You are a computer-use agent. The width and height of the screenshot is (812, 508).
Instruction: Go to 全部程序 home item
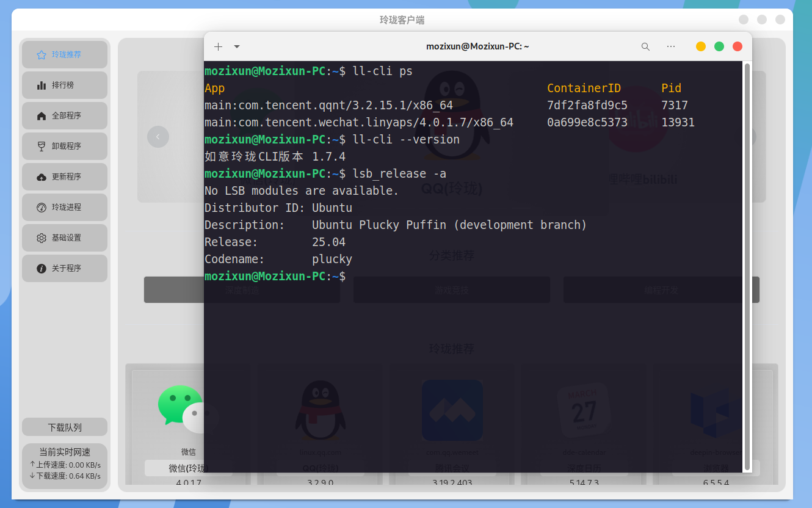(65, 115)
